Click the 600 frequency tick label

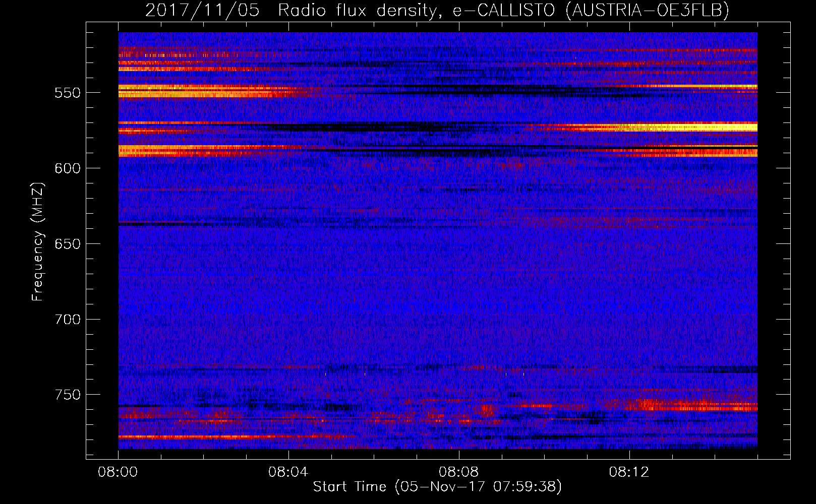(68, 168)
